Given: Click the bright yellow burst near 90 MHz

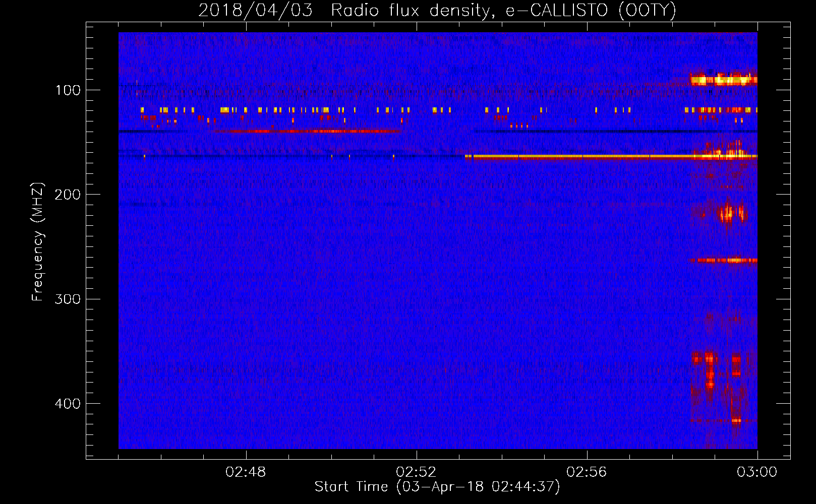Looking at the screenshot, I should [724, 80].
